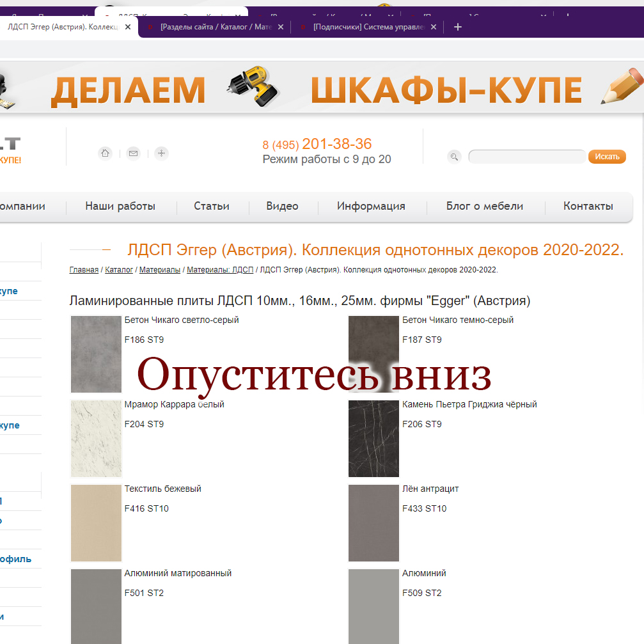Select the Мрамор Каррара белый swatch

point(96,439)
